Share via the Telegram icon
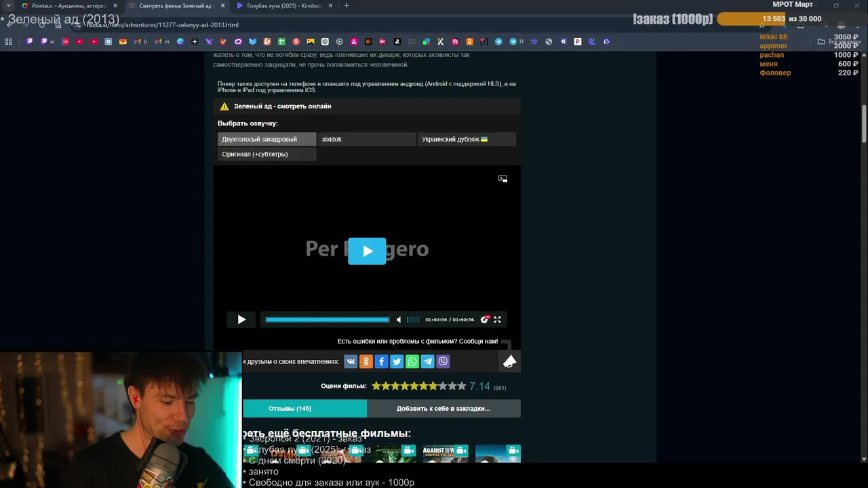Viewport: 868px width, 488px height. pyautogui.click(x=428, y=361)
